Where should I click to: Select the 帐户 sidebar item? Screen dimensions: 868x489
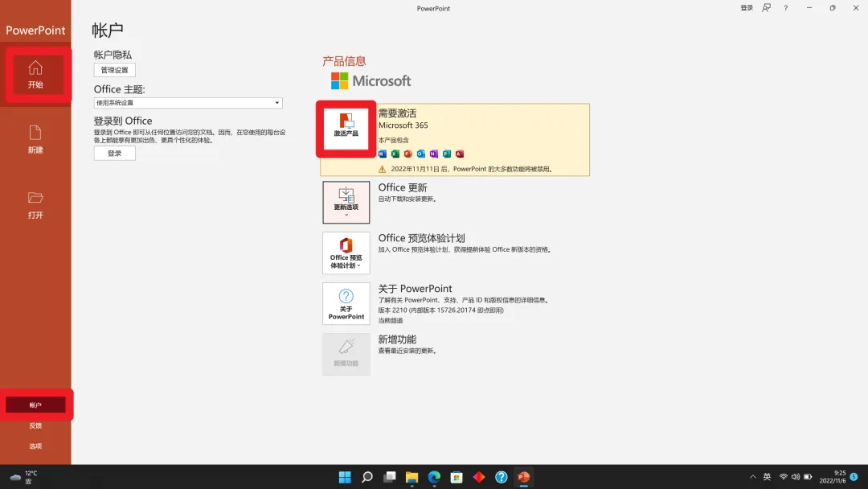click(x=35, y=405)
